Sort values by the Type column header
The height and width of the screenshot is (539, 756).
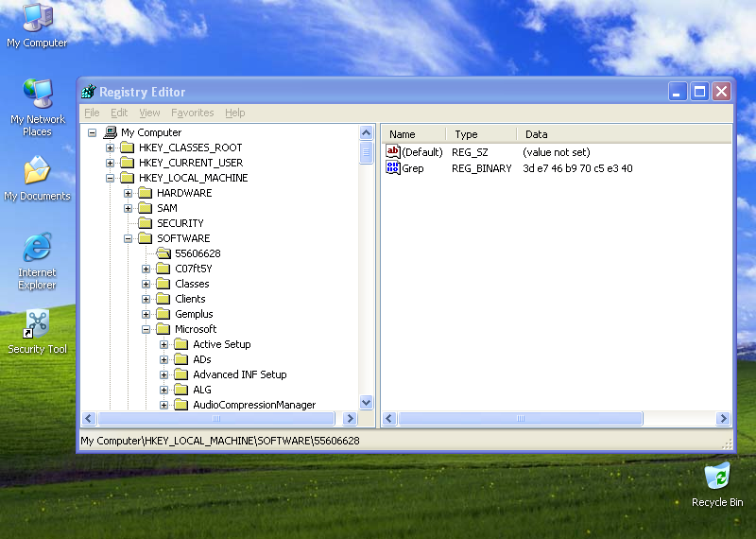click(x=482, y=134)
